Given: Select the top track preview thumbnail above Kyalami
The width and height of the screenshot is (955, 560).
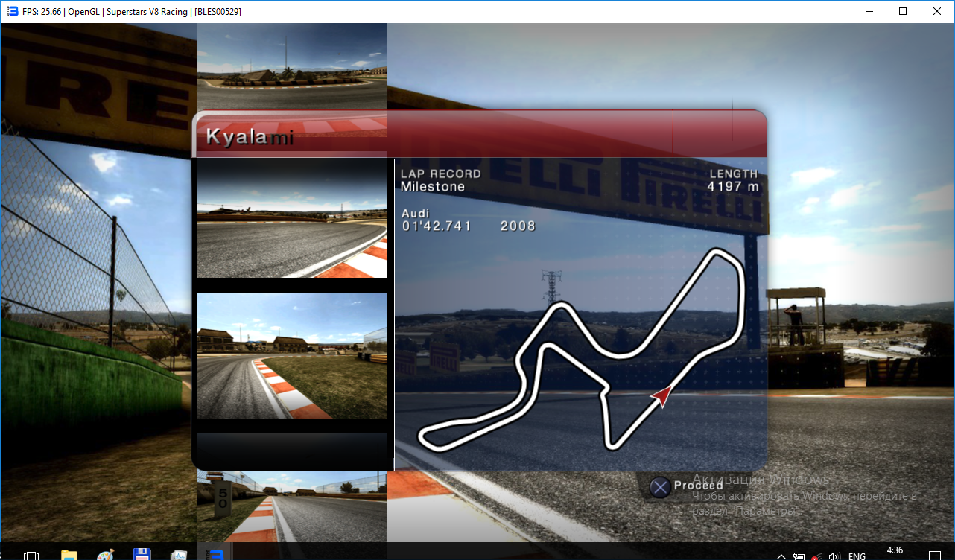Looking at the screenshot, I should pos(292,67).
